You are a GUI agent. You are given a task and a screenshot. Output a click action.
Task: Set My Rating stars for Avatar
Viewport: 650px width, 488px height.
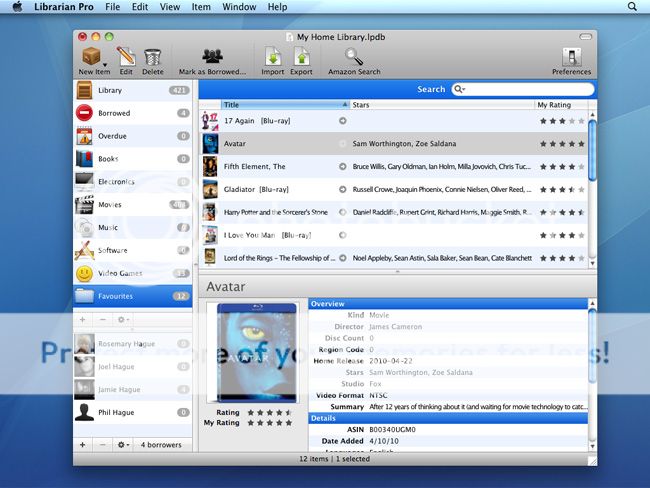[561, 143]
